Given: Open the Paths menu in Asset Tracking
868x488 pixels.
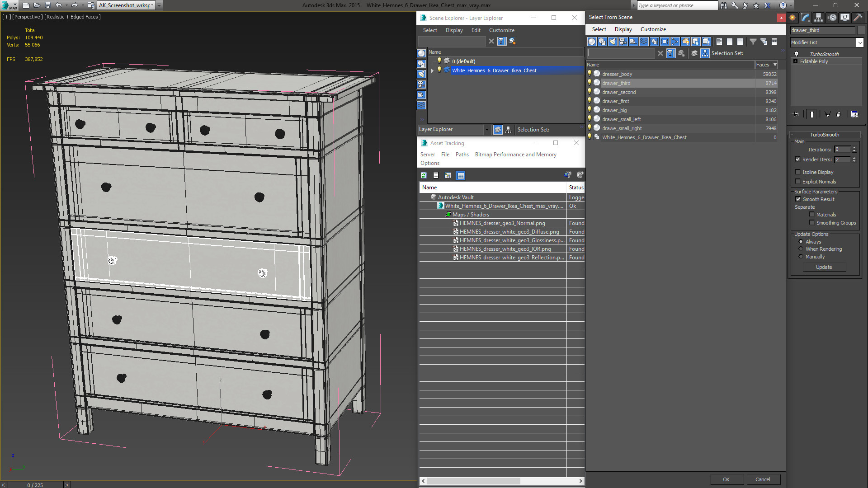Looking at the screenshot, I should [x=462, y=155].
